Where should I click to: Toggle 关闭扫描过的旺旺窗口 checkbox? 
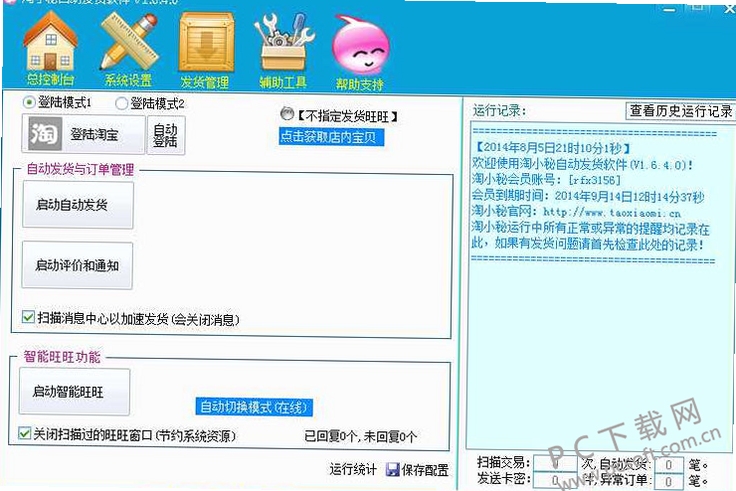[25, 433]
